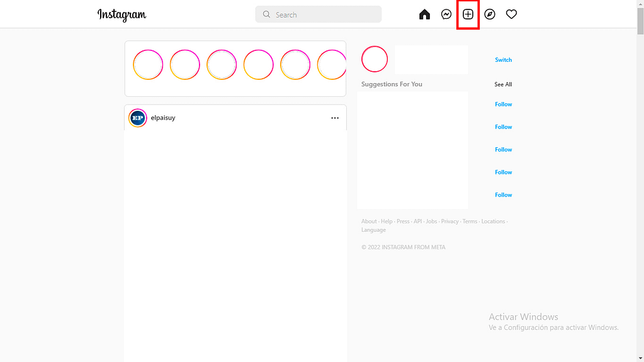This screenshot has height=362, width=644.
Task: Open the elpaisuy post options menu
Action: coord(335,118)
